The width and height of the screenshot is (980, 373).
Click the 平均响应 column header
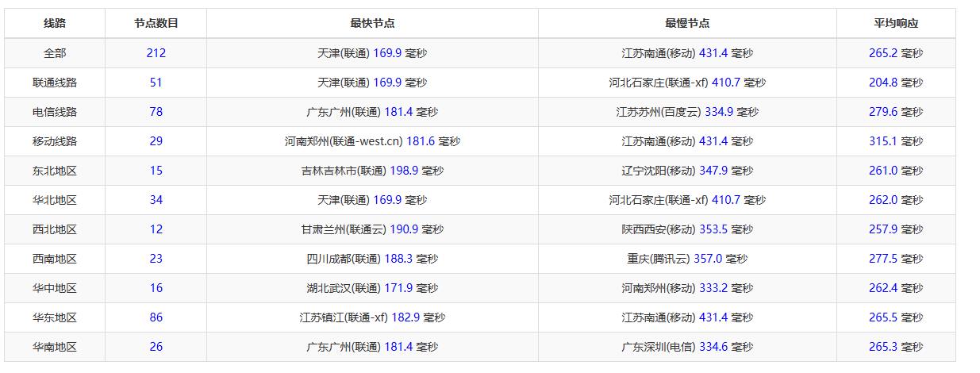(x=896, y=24)
